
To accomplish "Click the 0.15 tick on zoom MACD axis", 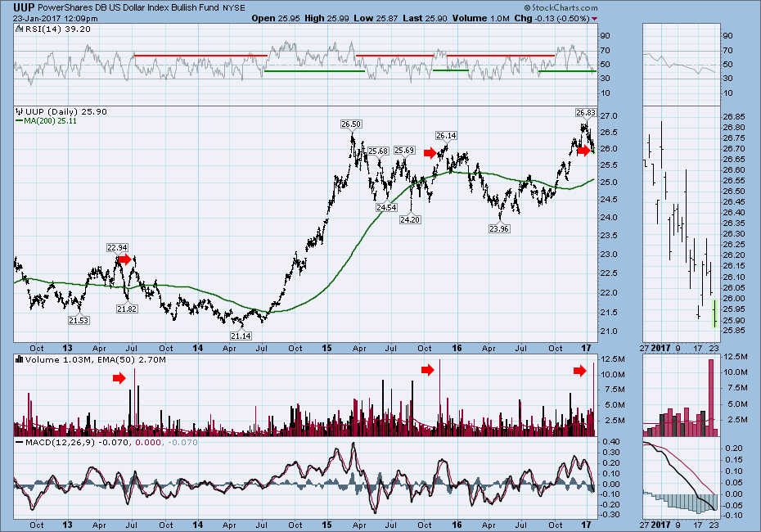I will point(734,460).
